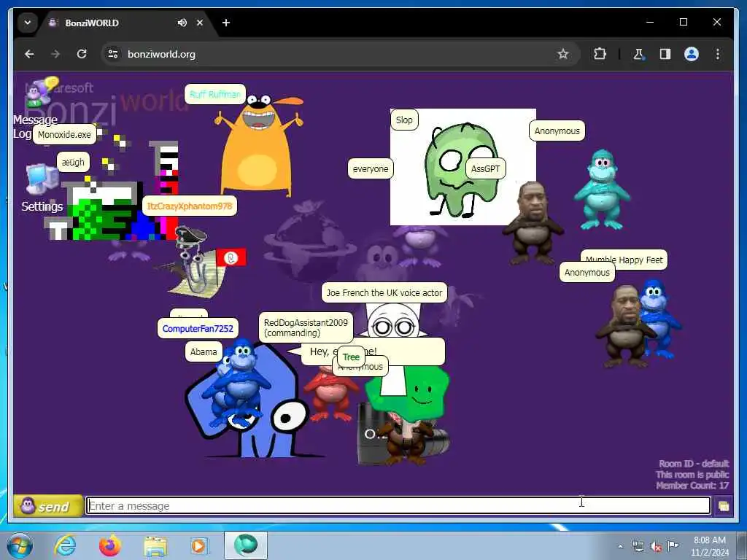The image size is (747, 560).
Task: Reload the bonziworld.org page
Action: pyautogui.click(x=82, y=54)
